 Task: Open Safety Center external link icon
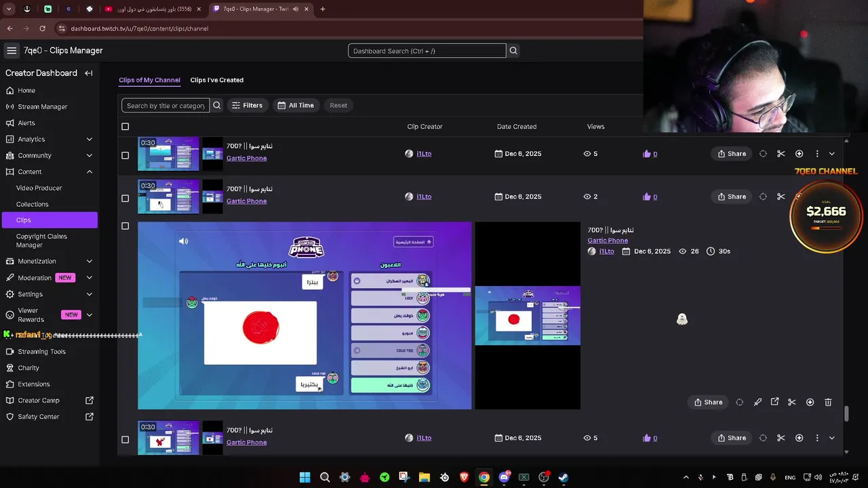point(90,417)
